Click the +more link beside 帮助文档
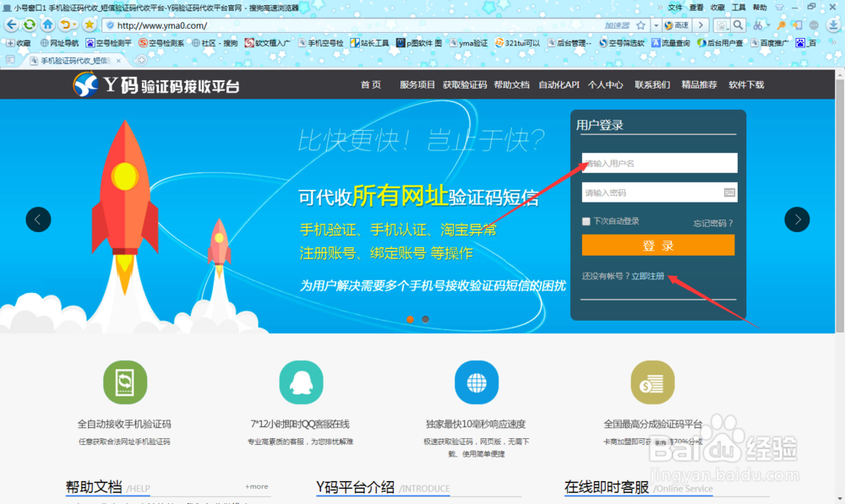 pos(257,486)
